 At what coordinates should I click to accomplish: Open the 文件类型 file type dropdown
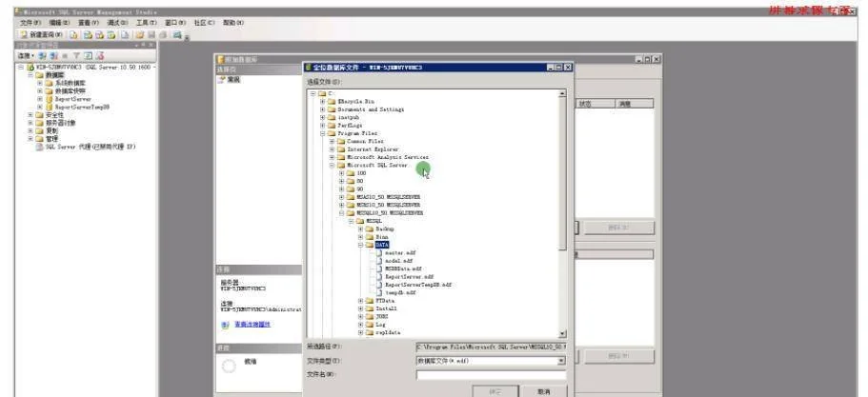561,361
